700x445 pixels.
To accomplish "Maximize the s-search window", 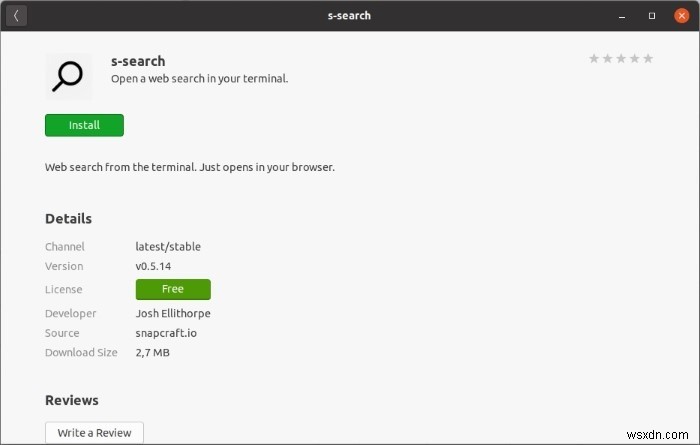I will (x=652, y=15).
